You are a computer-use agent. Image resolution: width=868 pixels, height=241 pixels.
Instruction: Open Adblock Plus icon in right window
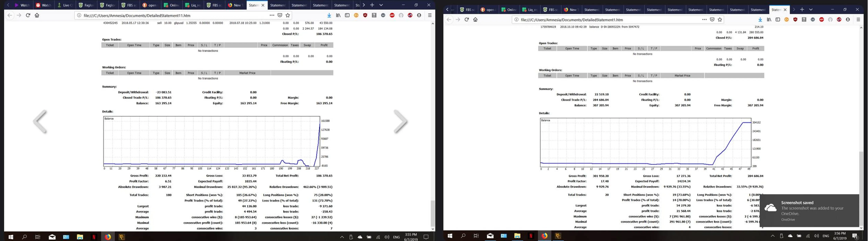(x=821, y=20)
